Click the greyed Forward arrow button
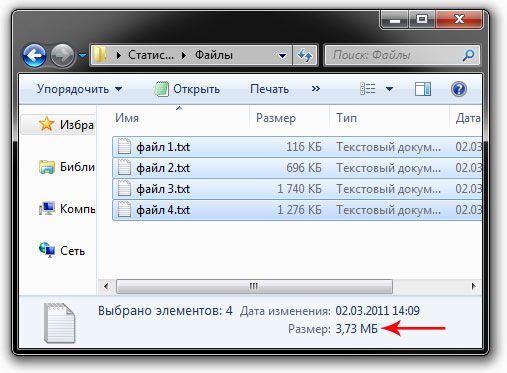The image size is (507, 373). click(62, 55)
